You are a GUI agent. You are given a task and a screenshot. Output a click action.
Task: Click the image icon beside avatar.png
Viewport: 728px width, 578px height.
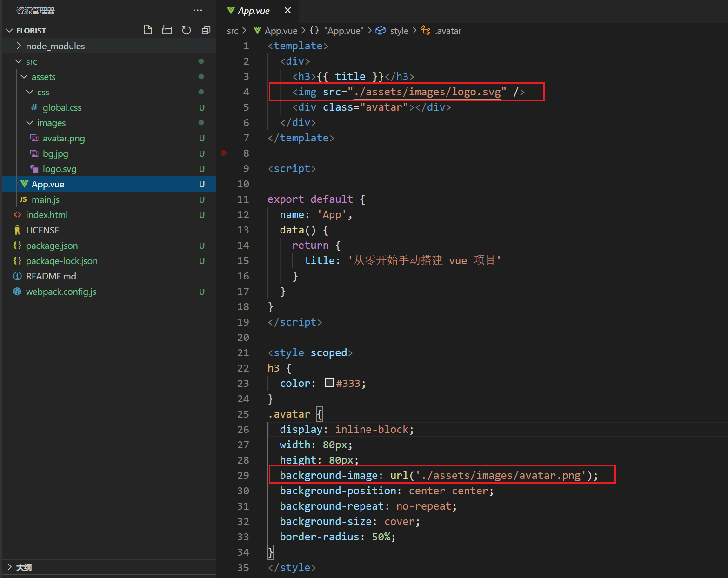34,138
